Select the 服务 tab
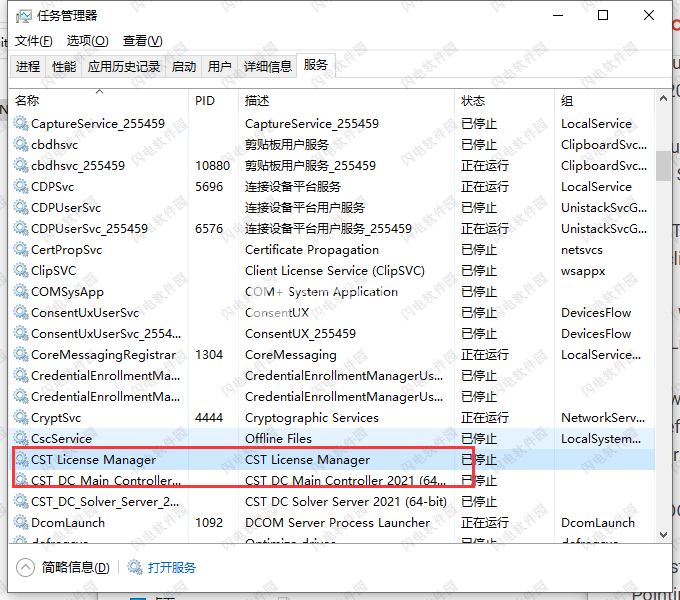 [316, 65]
